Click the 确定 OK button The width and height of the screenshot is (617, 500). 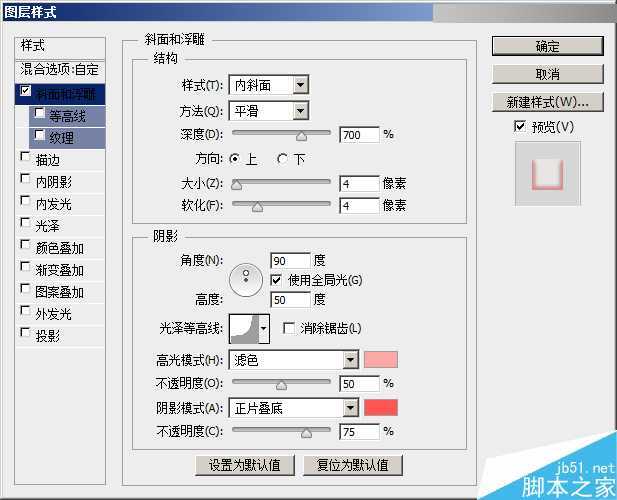coord(547,46)
